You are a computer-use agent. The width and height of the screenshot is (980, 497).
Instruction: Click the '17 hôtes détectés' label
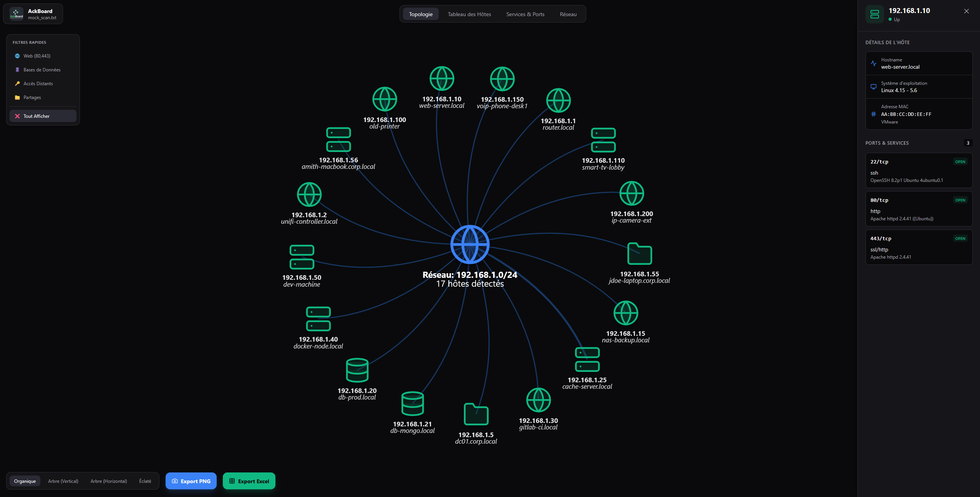click(470, 284)
